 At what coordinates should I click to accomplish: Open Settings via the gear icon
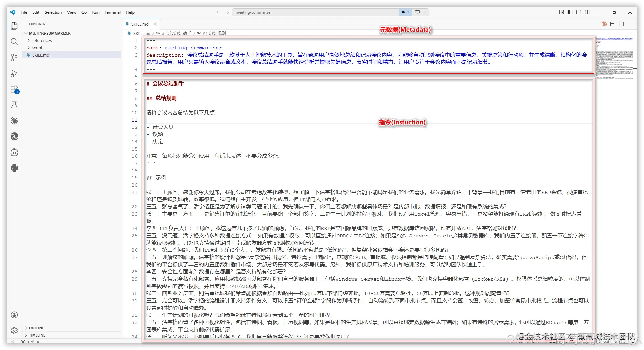(14, 331)
